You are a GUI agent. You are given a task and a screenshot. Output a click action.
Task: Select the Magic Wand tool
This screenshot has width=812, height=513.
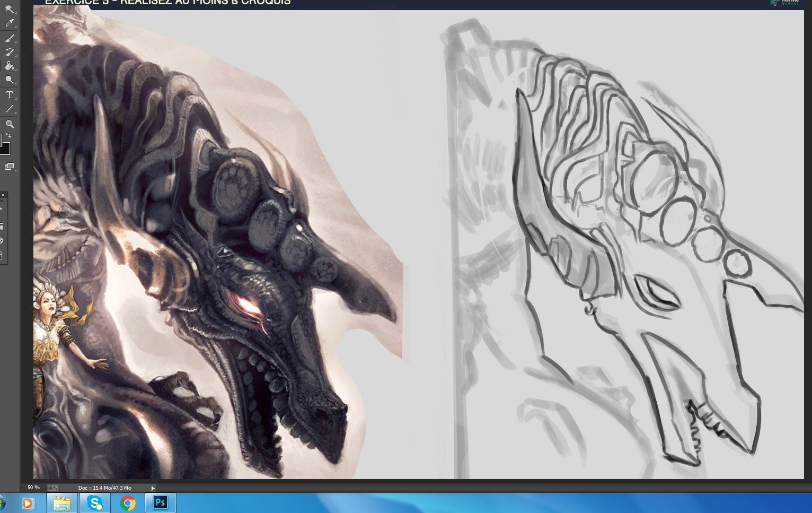[x=10, y=8]
